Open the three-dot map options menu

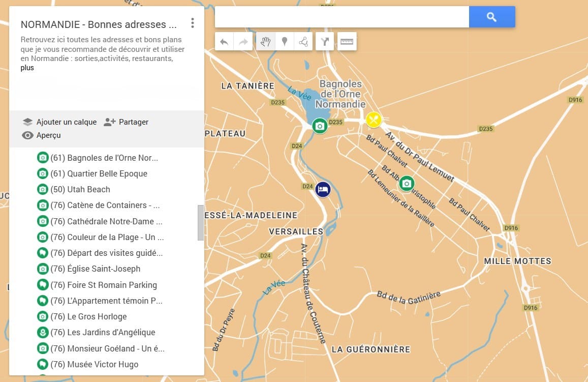tap(193, 23)
